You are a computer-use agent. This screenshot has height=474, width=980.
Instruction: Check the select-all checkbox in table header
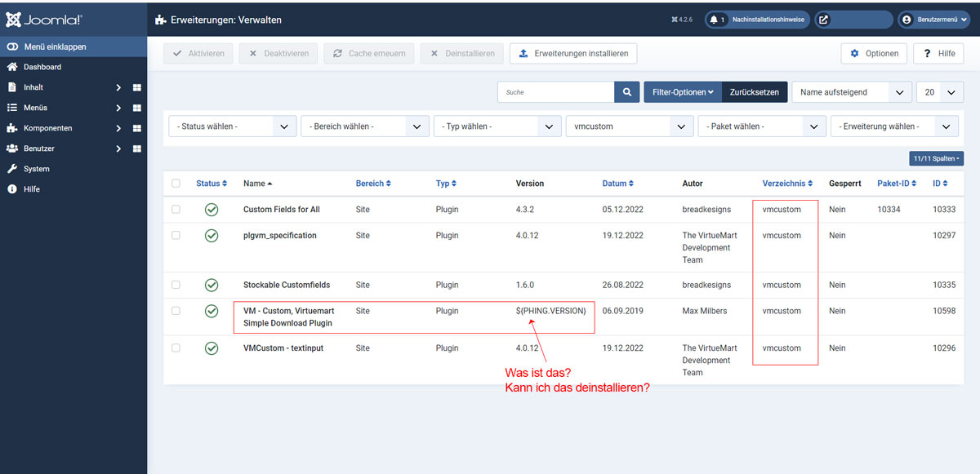tap(176, 184)
